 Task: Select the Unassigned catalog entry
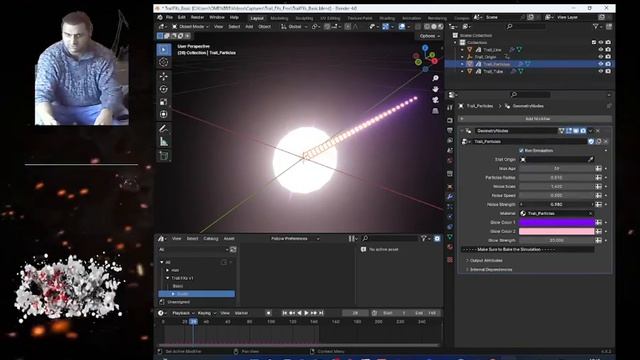(178, 302)
